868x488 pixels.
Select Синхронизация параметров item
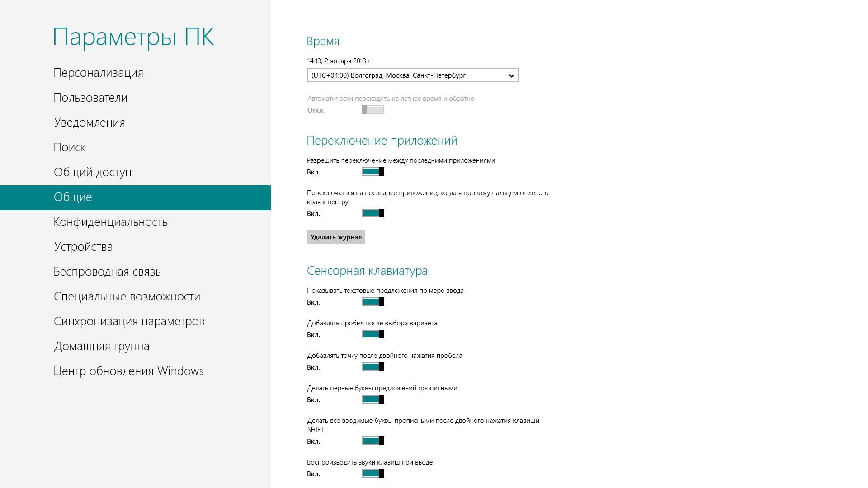[129, 322]
